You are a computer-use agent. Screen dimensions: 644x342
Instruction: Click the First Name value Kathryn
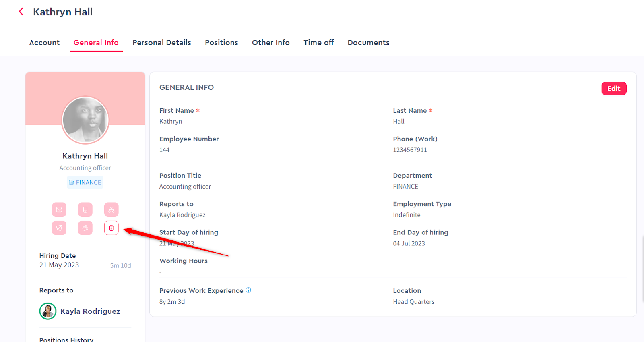click(x=171, y=122)
